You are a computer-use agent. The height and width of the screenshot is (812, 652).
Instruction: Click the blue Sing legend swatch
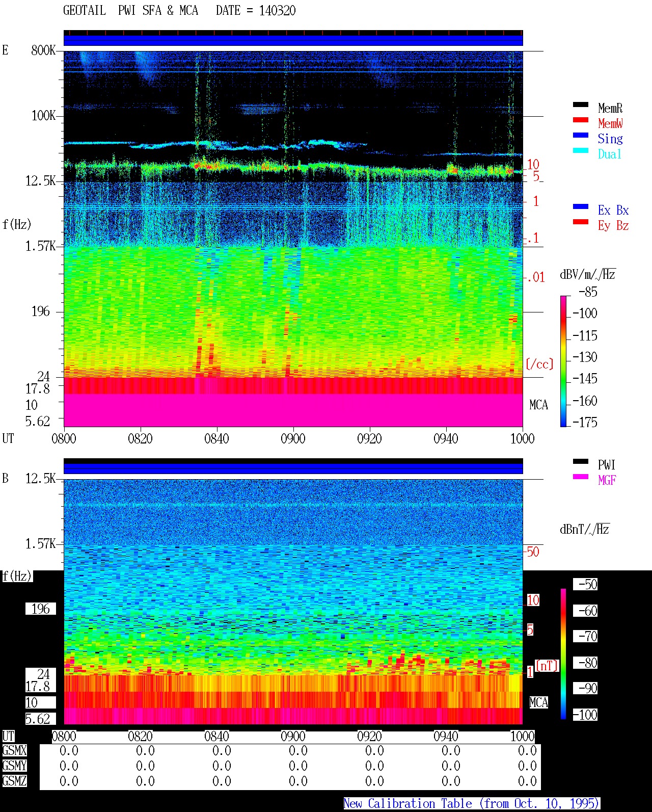click(581, 135)
